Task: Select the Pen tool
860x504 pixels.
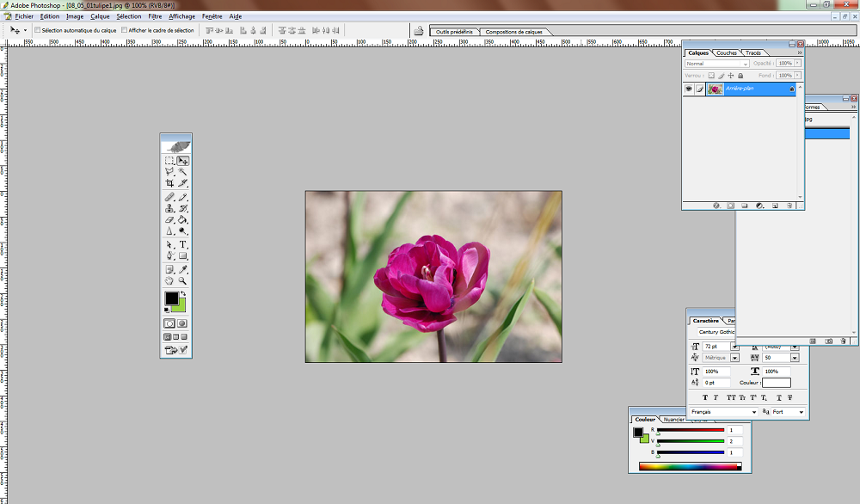Action: point(169,256)
